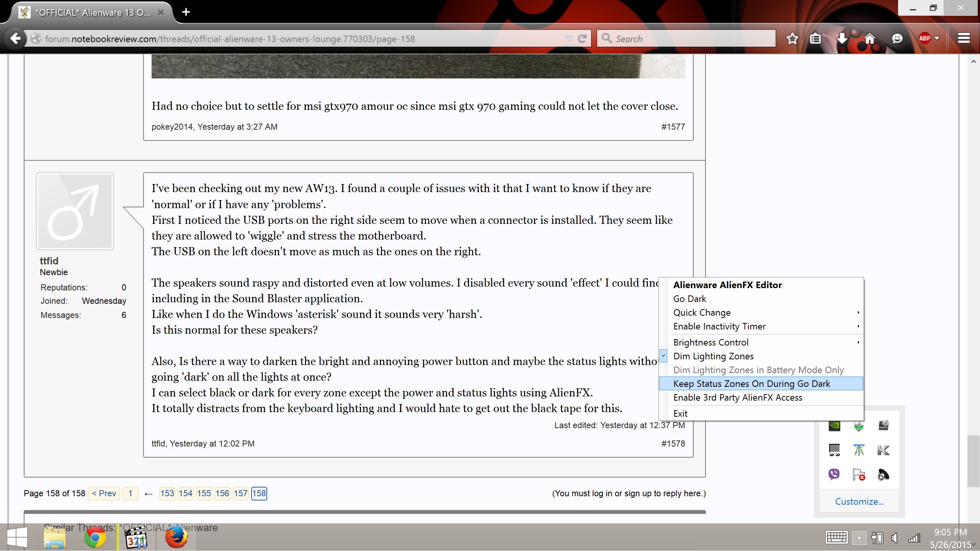
Task: Open the NVIDIA tray icon
Action: (x=835, y=425)
